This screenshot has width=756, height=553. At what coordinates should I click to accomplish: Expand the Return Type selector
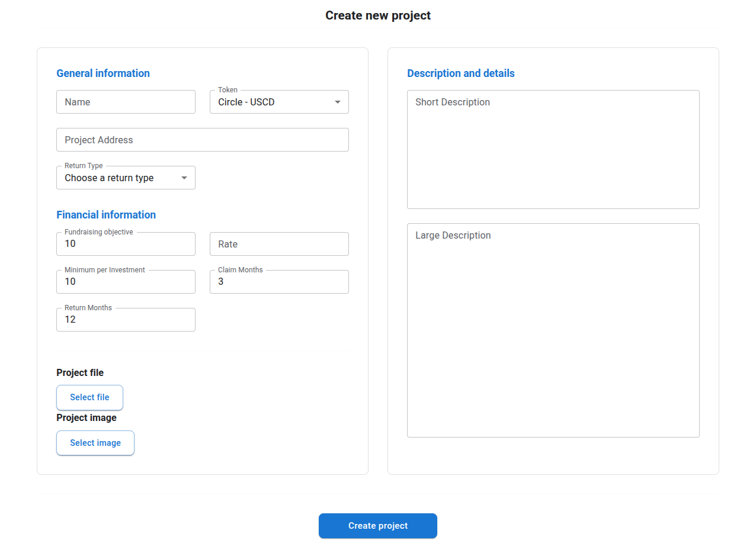pyautogui.click(x=118, y=178)
